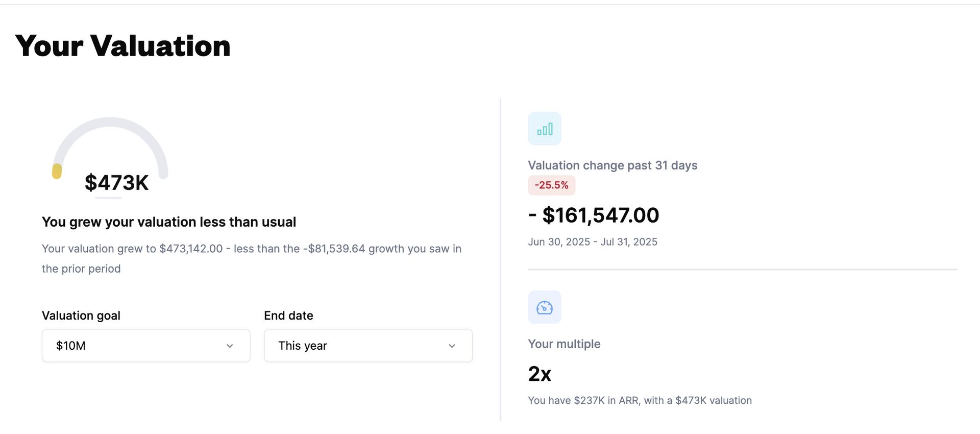The width and height of the screenshot is (980, 434).
Task: Click the yellow gauge progress indicator
Action: (57, 172)
